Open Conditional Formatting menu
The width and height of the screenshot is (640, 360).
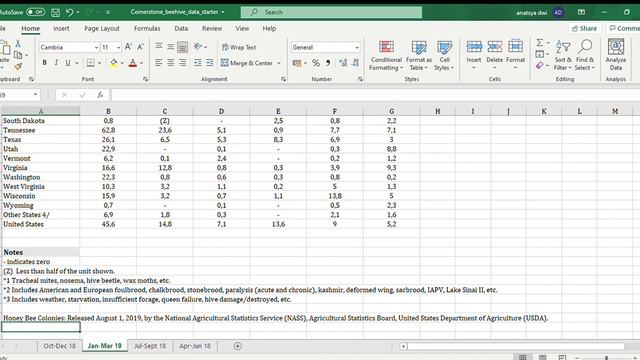(386, 56)
